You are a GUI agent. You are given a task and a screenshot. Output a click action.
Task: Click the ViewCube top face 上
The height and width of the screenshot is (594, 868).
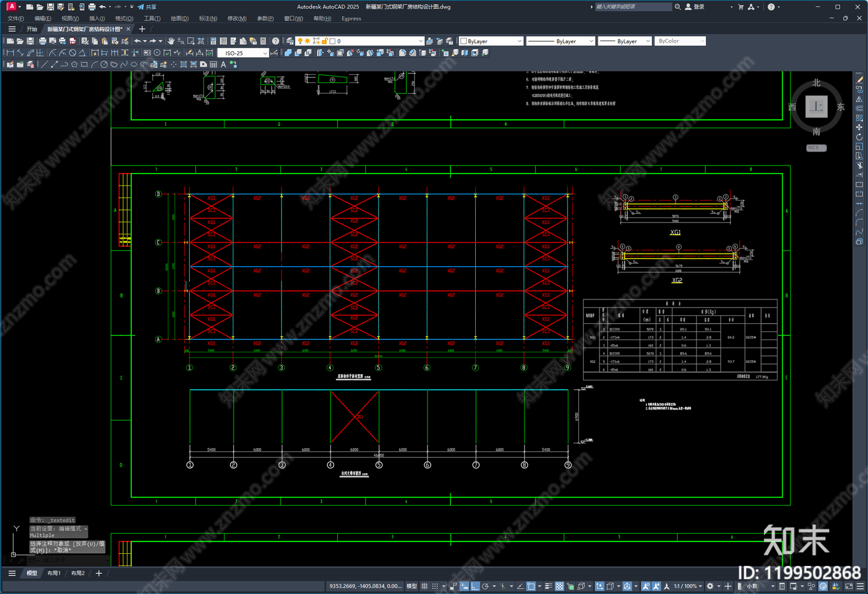(816, 107)
